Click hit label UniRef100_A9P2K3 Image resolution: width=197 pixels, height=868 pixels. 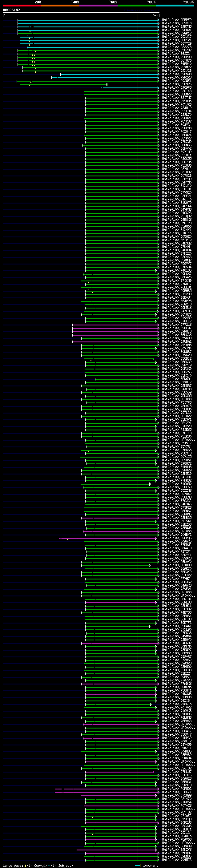177,78
